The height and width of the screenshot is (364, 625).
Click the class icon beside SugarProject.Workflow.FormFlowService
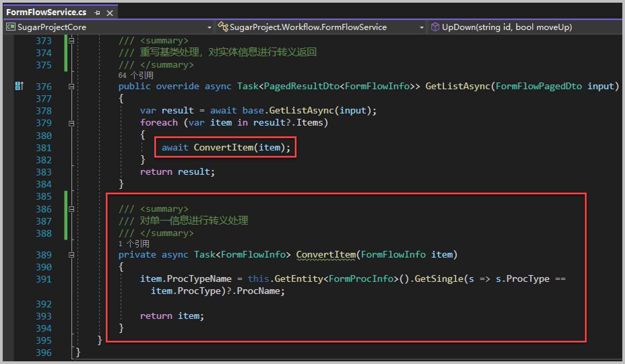click(223, 26)
